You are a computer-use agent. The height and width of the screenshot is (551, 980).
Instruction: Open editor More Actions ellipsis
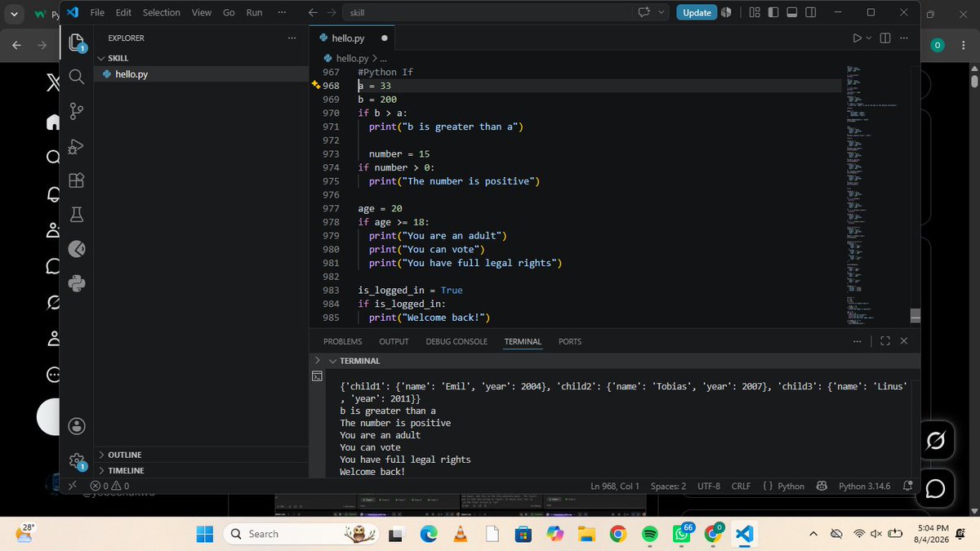pyautogui.click(x=905, y=38)
